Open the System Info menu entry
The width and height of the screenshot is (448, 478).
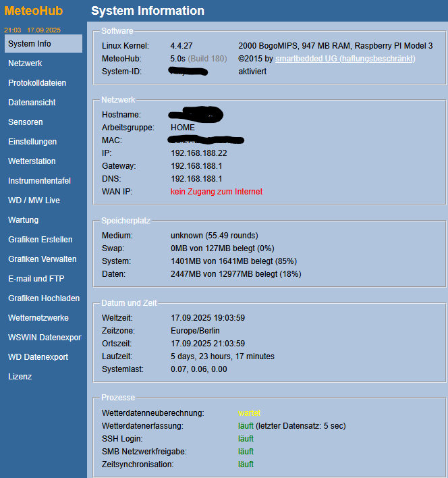pyautogui.click(x=43, y=44)
